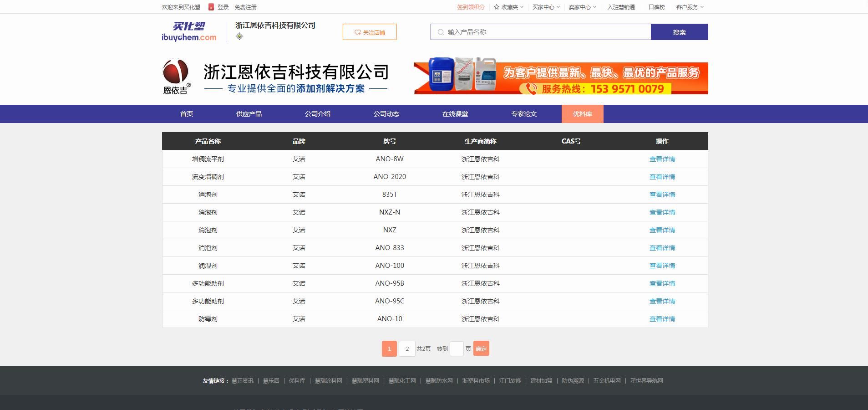Switch to the 供应产品 tab
The height and width of the screenshot is (410, 868).
(249, 114)
